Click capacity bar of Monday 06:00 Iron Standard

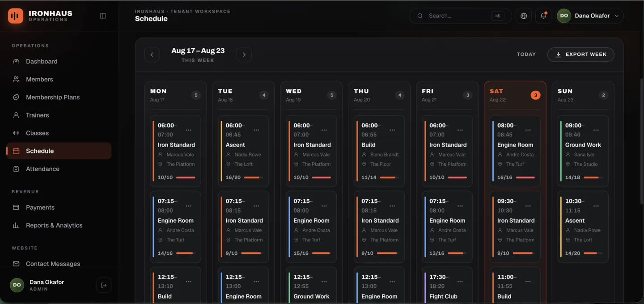(186, 177)
